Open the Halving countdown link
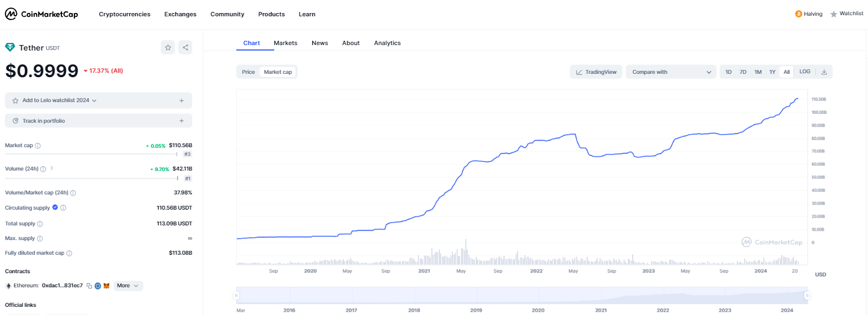Viewport: 868px width, 315px height. (809, 14)
